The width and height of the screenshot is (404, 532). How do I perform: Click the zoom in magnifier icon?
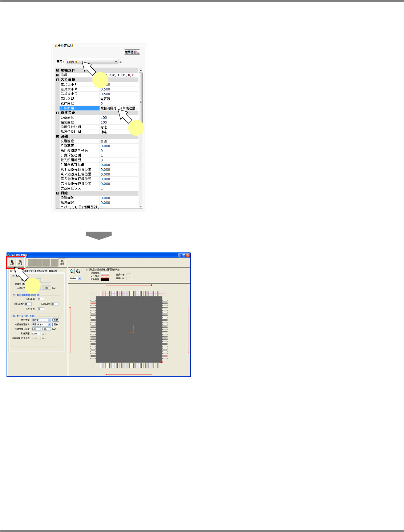(78, 271)
